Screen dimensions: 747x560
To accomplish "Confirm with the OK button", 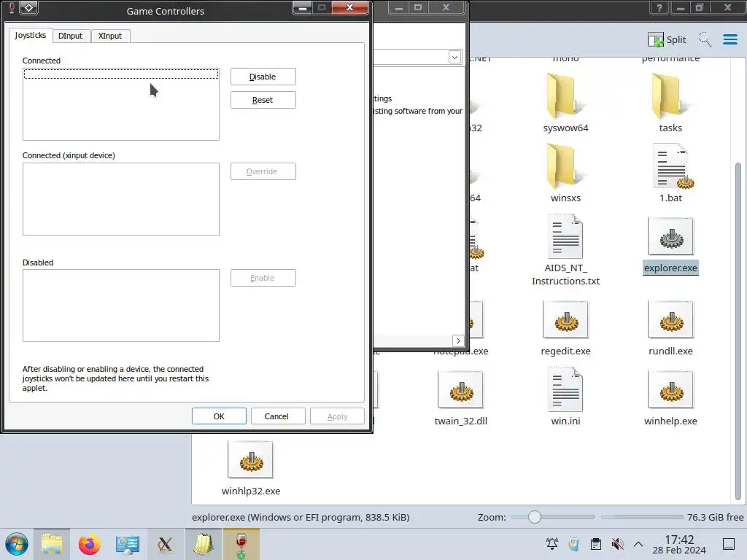I will (x=219, y=416).
